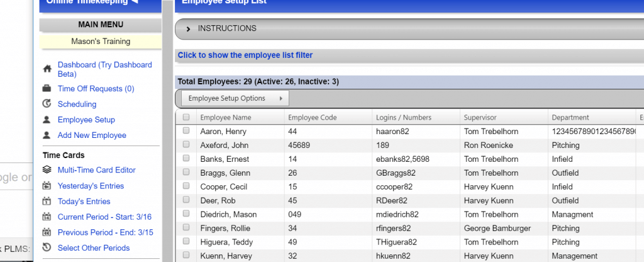The image size is (644, 262).
Task: Open Previous Period - End: 3/15 link
Action: coord(105,232)
